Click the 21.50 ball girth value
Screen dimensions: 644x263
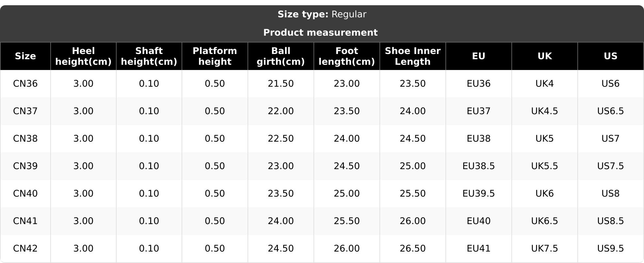point(281,84)
